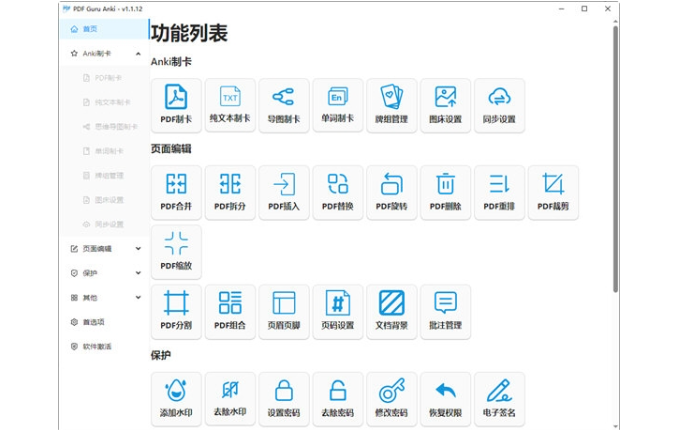Open the 设置密码 set password tool
The height and width of the screenshot is (430, 679).
[284, 399]
